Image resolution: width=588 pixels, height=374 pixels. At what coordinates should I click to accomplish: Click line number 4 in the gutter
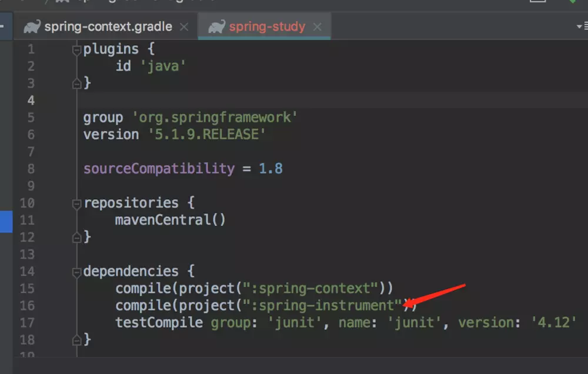[31, 101]
